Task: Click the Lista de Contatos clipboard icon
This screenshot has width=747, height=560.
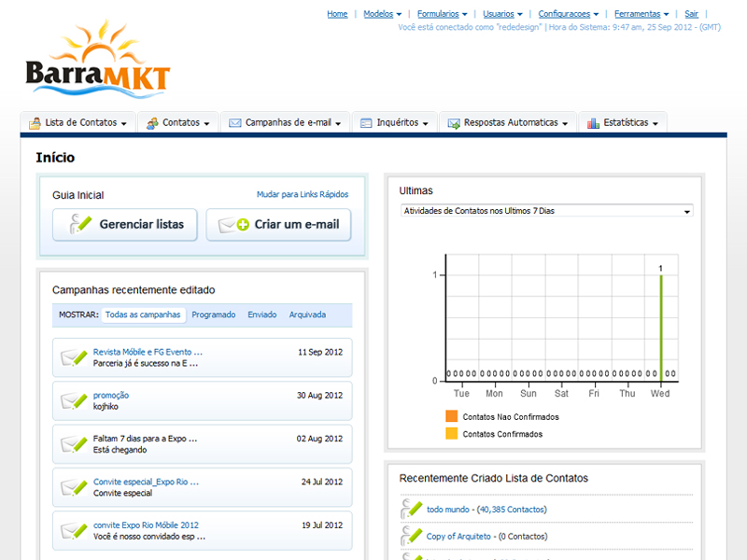Action: (x=35, y=123)
